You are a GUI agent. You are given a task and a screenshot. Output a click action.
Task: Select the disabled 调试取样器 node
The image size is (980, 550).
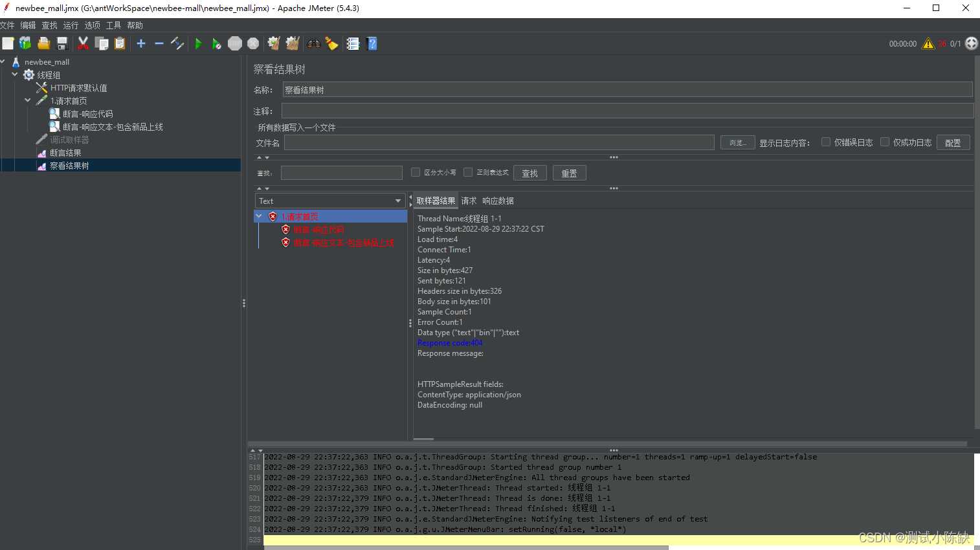pyautogui.click(x=69, y=140)
